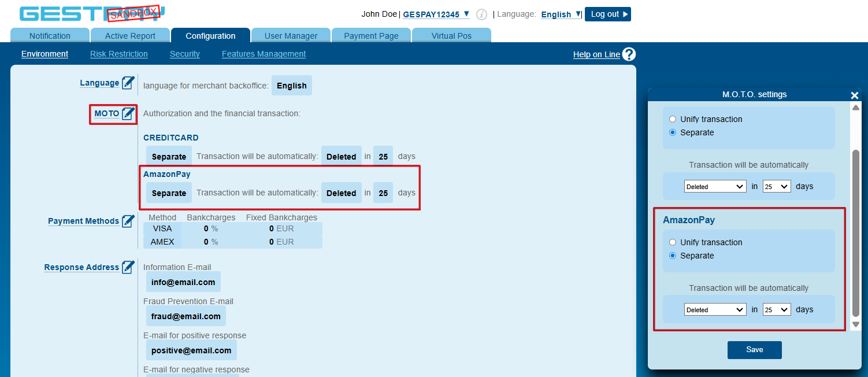Click the info@email.com value
This screenshot has width=868, height=377.
(183, 282)
